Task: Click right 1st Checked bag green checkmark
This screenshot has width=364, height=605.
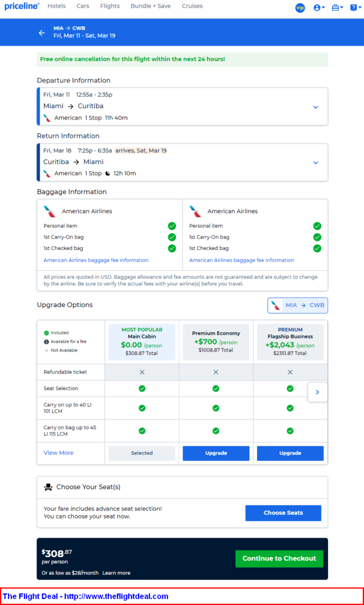Action: coord(317,248)
